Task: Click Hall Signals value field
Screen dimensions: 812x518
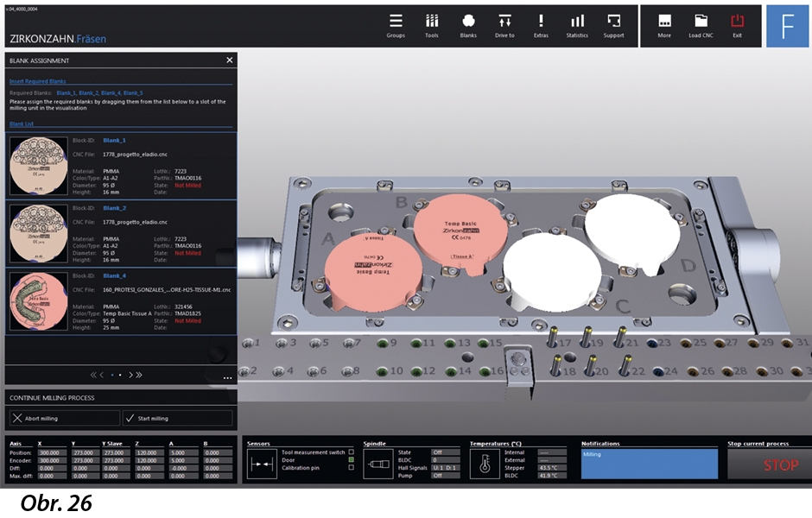Action: point(446,468)
